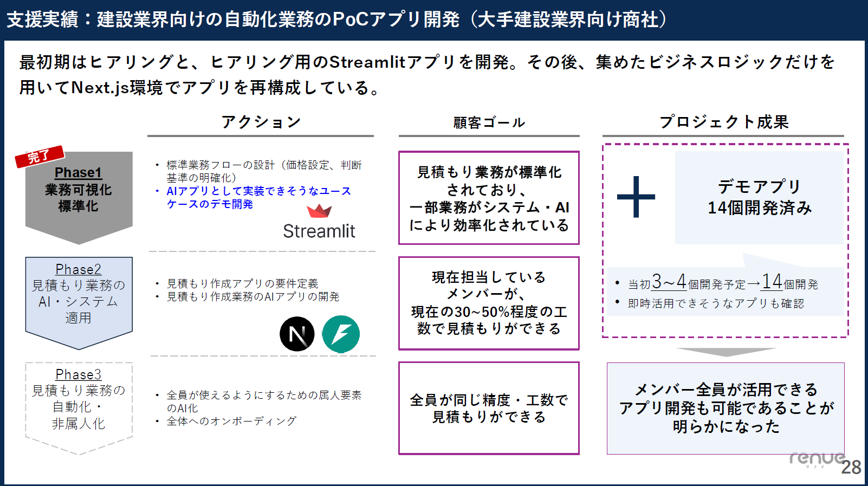
Task: Click the メンバー全員が活用できる result box
Action: pyautogui.click(x=726, y=409)
